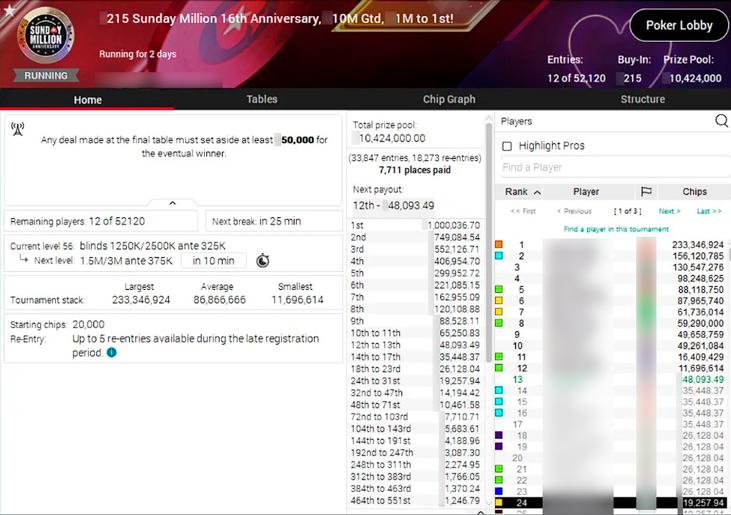Click the orange swatch for rank 1
The height and width of the screenshot is (515, 731).
(499, 244)
